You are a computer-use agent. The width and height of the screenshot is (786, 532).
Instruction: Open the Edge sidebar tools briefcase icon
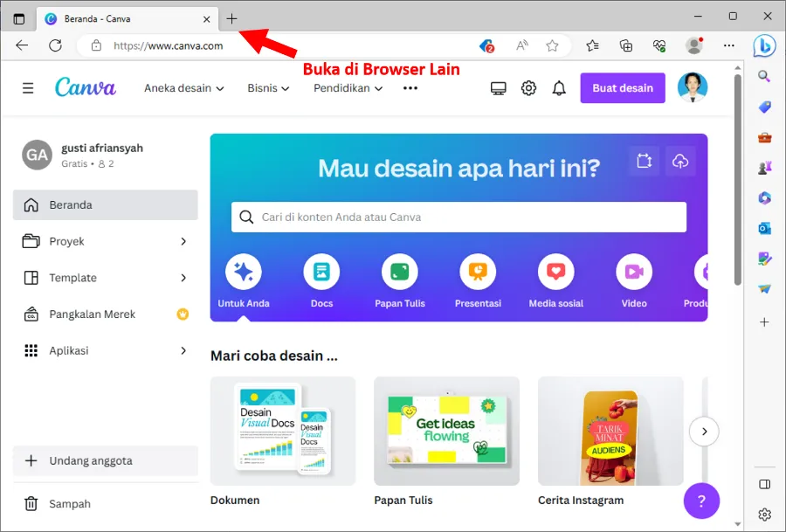click(x=764, y=137)
